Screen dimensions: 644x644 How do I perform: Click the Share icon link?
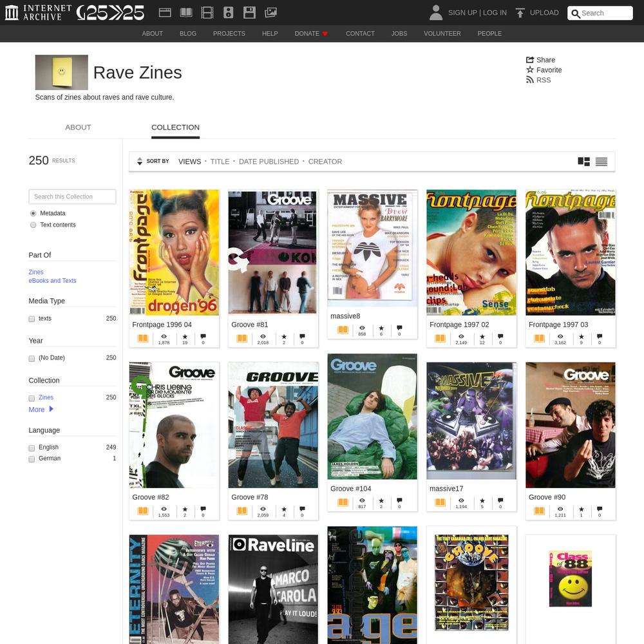click(540, 59)
